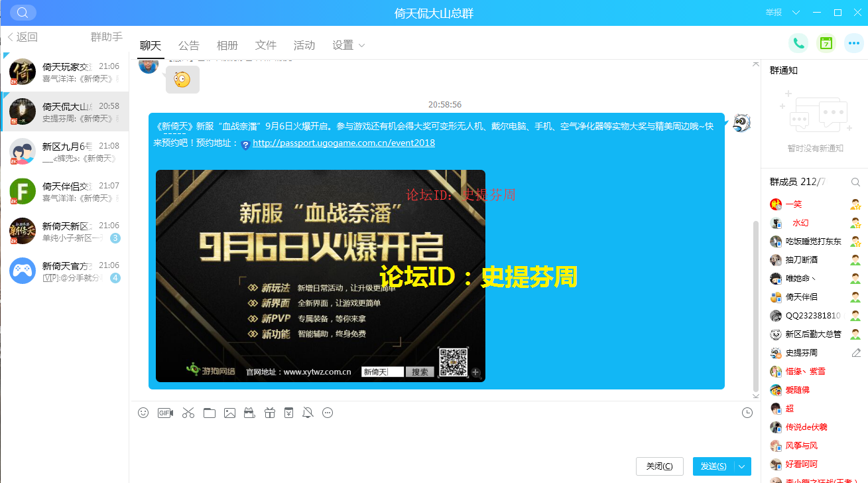
Task: Select member 水幻 in the list
Action: point(814,223)
